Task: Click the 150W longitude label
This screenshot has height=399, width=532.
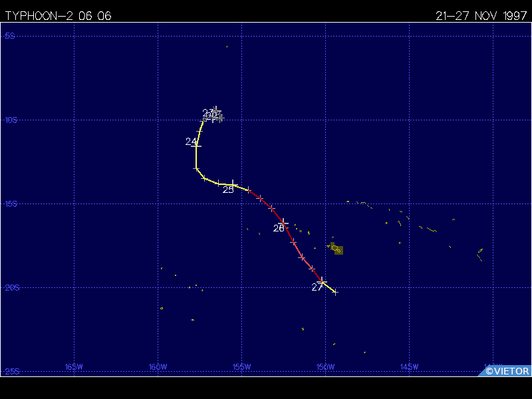Action: [325, 366]
